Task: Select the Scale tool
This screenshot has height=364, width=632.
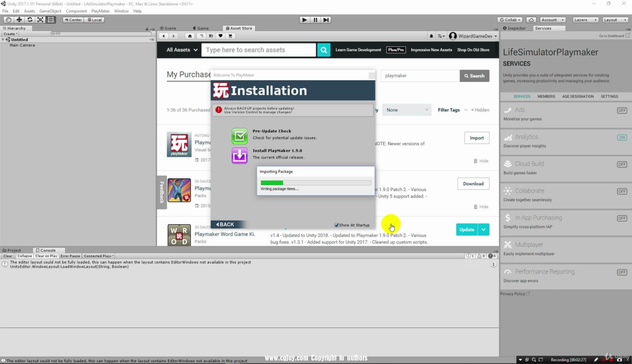Action: [40, 20]
